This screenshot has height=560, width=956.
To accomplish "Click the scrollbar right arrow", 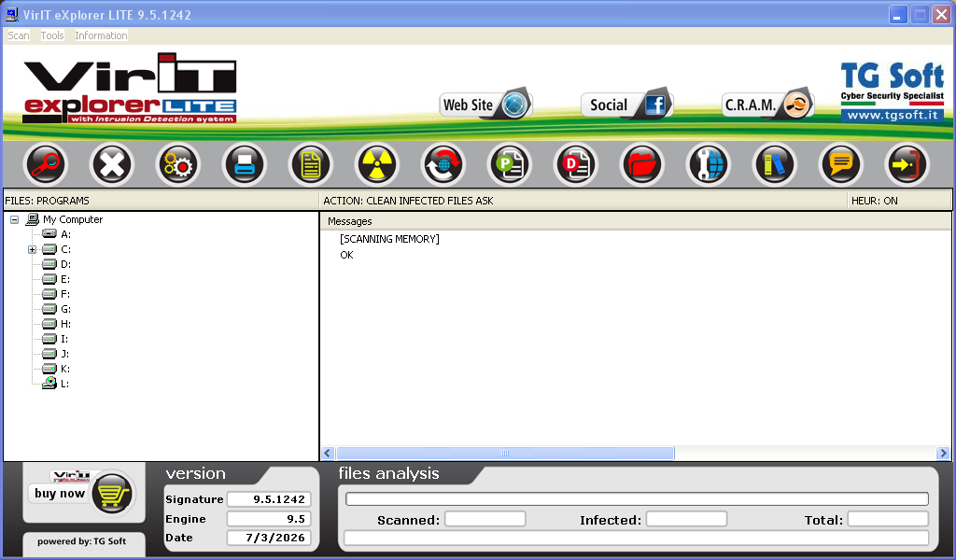I will [943, 453].
